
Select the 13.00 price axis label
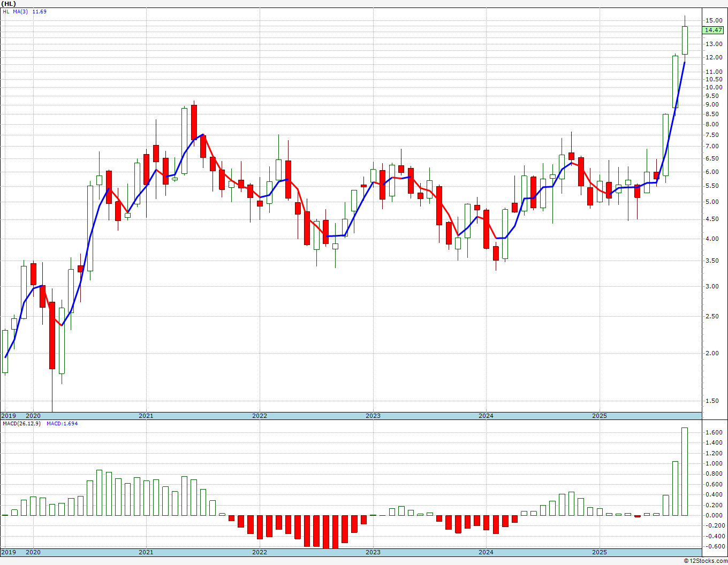[x=714, y=43]
